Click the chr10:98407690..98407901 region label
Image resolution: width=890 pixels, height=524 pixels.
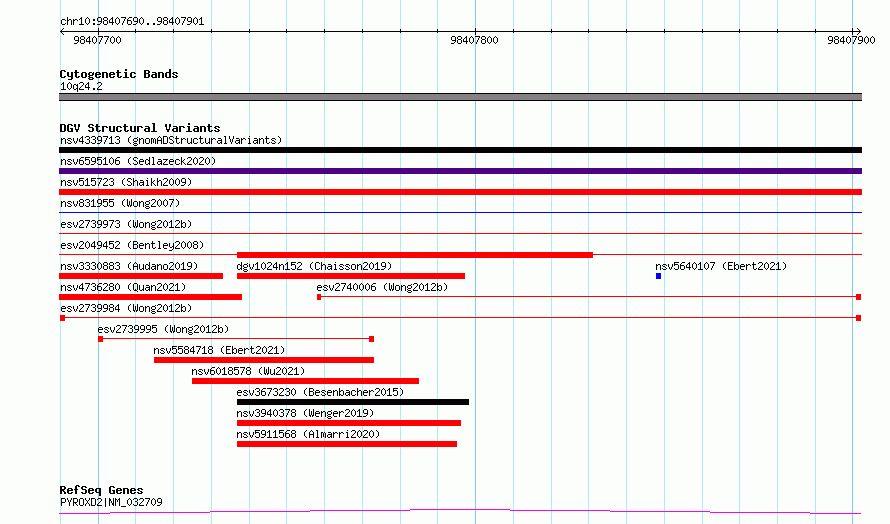tap(132, 22)
